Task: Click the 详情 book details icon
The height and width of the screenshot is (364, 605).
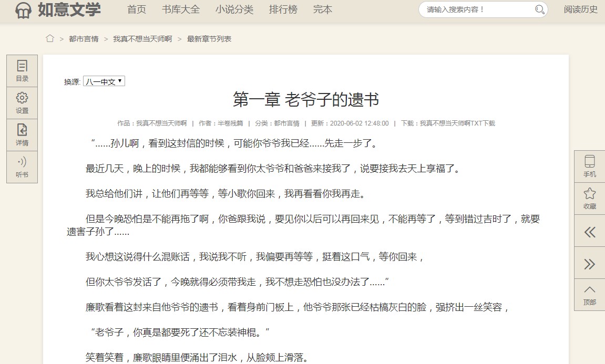Action: 22,135
